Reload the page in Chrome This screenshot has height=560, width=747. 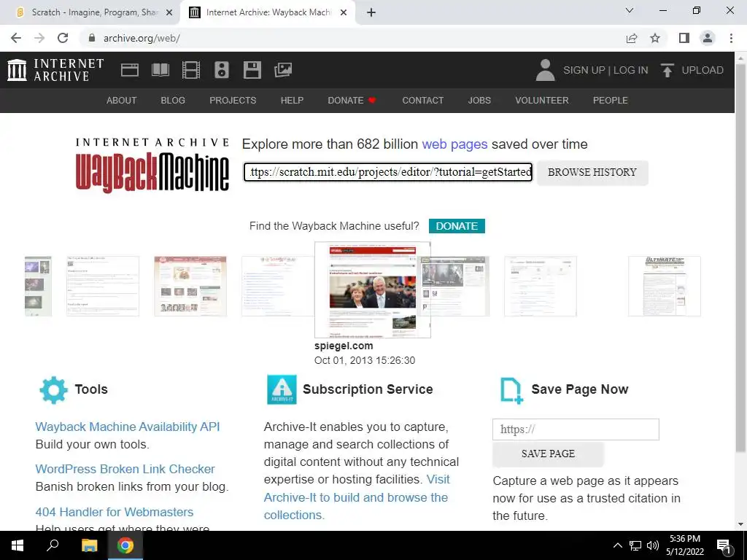tap(63, 38)
